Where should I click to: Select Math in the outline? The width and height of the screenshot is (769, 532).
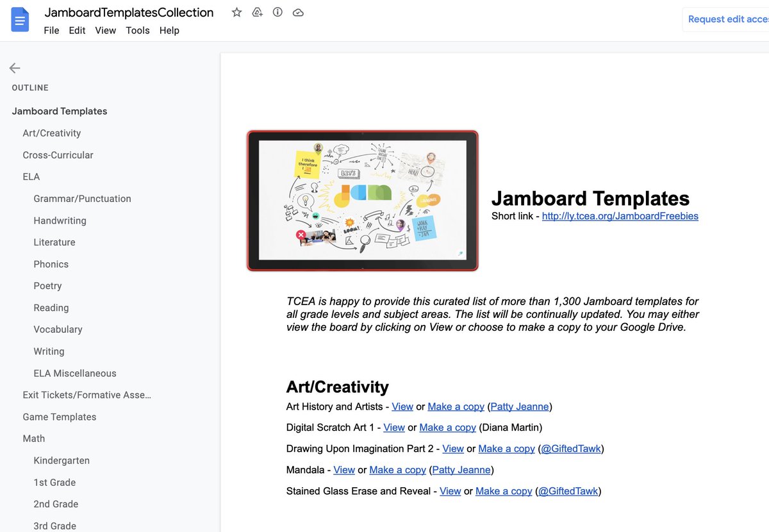(x=33, y=438)
